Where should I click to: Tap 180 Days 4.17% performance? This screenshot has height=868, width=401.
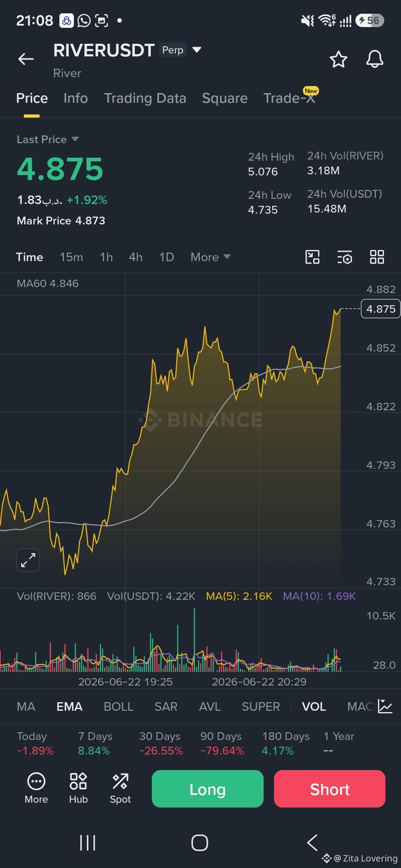[x=286, y=743]
